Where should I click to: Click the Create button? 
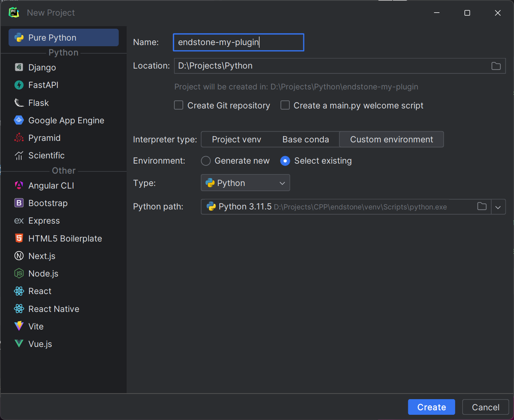(x=431, y=407)
